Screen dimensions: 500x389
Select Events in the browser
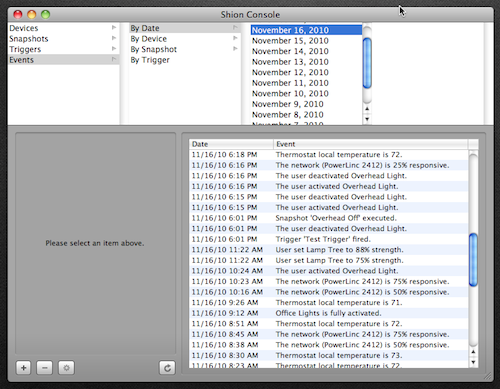tap(63, 60)
